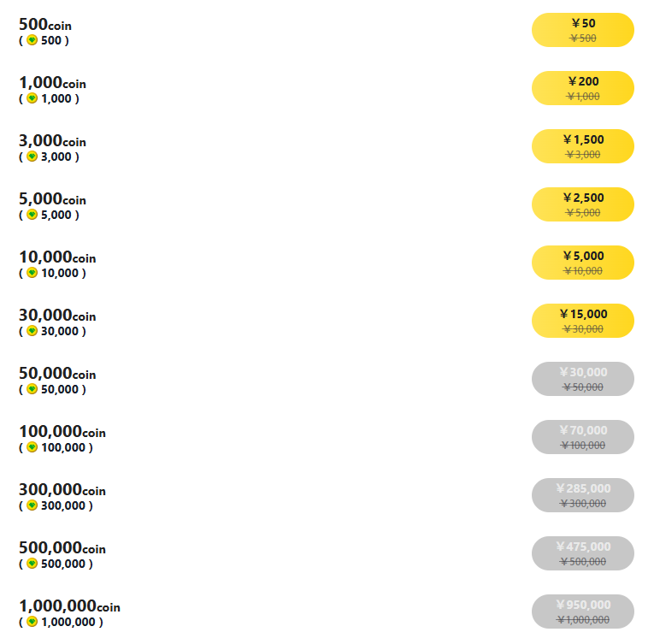Viewport: 654px width, 644px height.
Task: Click the coin icon in the 1,000,000 row
Action: (32, 622)
